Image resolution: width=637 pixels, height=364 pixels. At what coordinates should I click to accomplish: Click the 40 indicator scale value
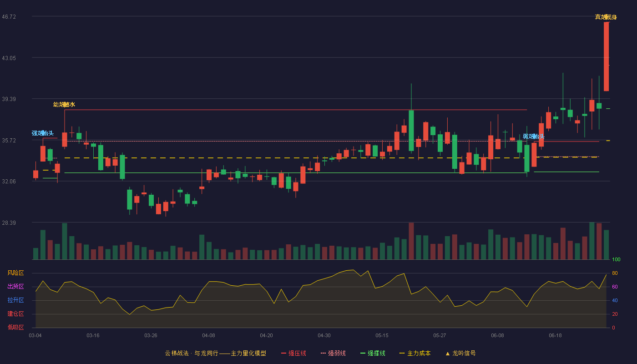point(615,300)
